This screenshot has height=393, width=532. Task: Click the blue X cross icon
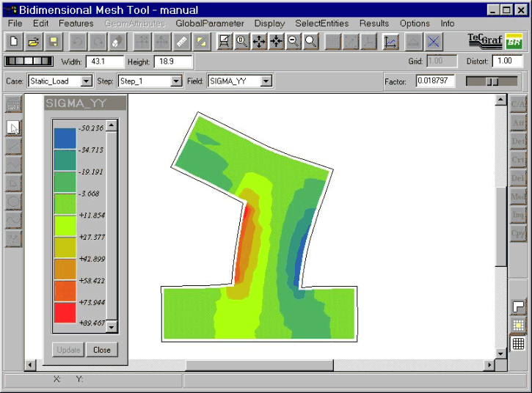[433, 42]
